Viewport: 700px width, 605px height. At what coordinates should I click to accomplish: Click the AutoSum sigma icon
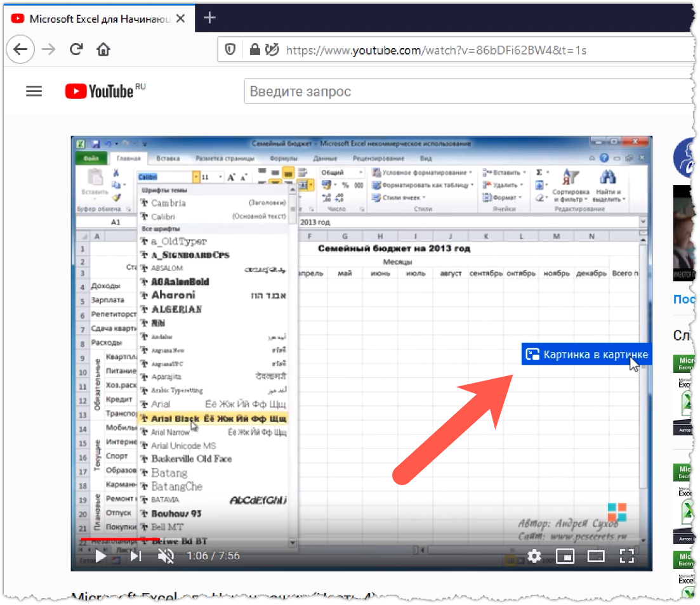(539, 172)
